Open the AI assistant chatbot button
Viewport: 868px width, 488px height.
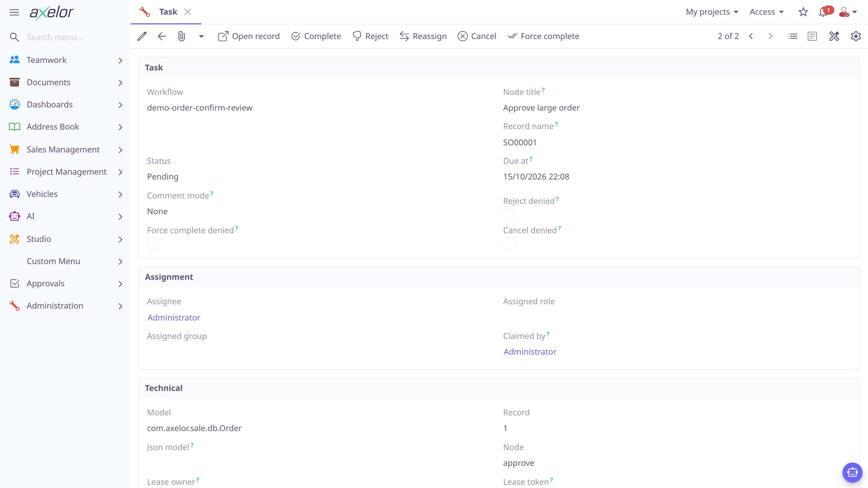click(x=852, y=472)
